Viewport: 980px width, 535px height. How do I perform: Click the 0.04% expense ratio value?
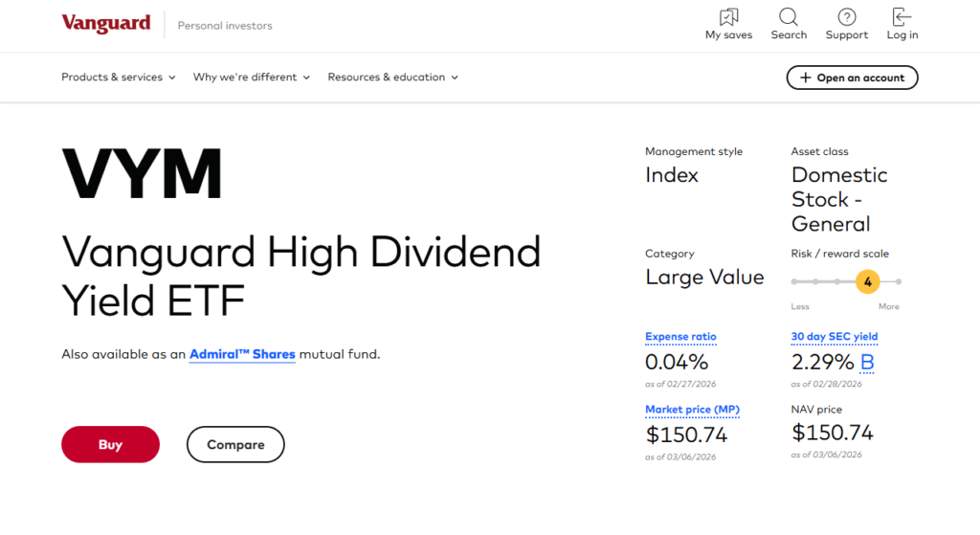coord(677,362)
